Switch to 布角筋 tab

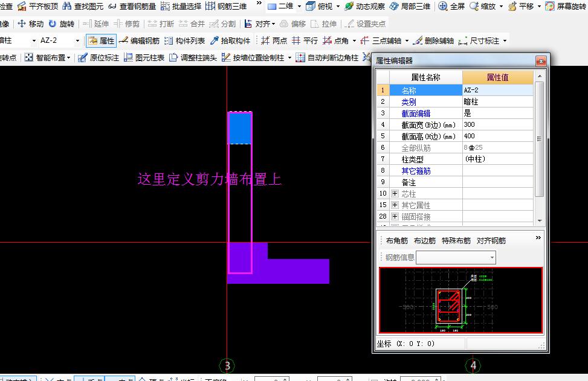(x=397, y=240)
